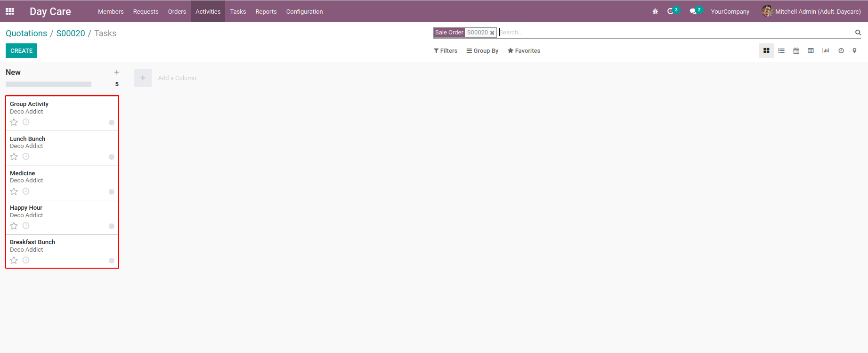
Task: Open the activity clock on Breakfast Bunch card
Action: tap(26, 260)
